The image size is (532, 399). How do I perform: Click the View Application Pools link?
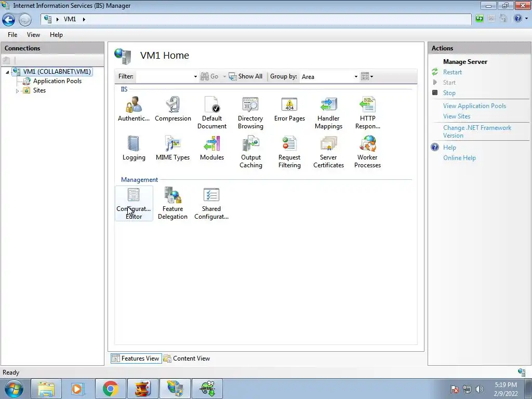click(474, 106)
